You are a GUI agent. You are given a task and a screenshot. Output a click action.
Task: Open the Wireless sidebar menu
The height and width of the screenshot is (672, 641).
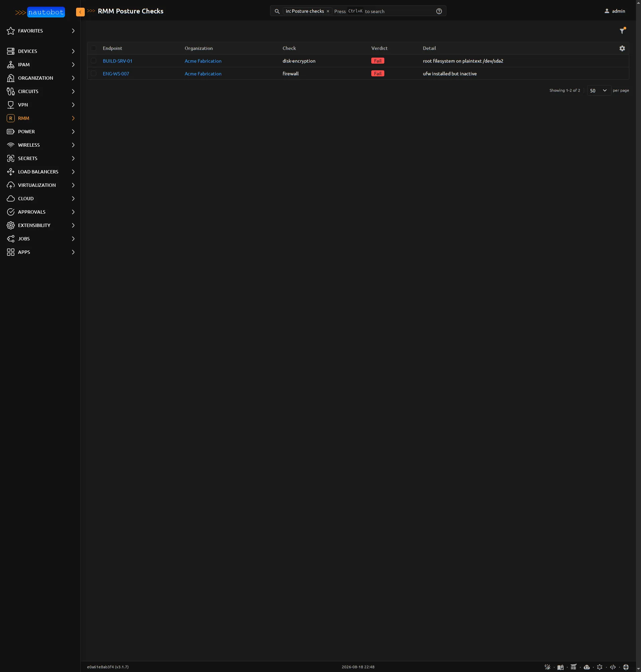40,145
